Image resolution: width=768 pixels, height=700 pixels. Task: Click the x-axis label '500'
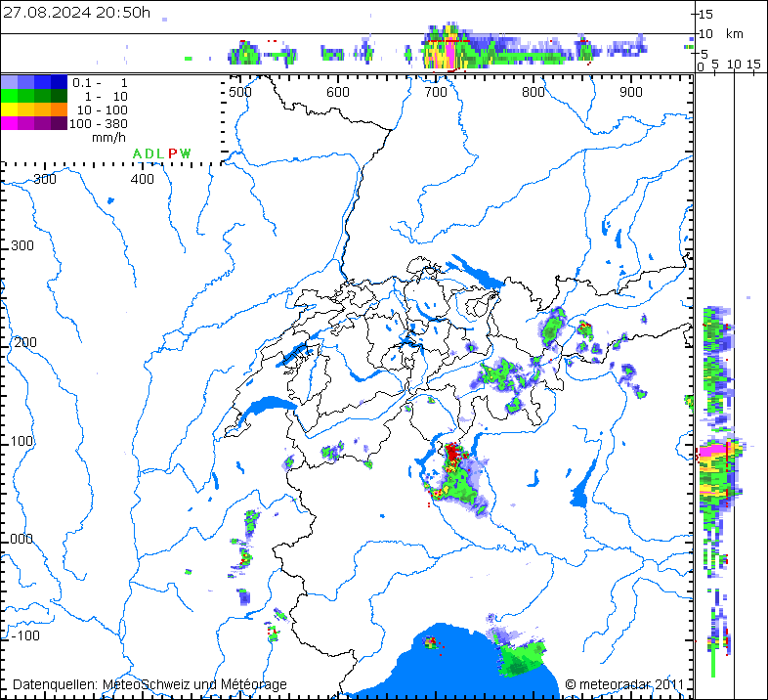(x=240, y=92)
